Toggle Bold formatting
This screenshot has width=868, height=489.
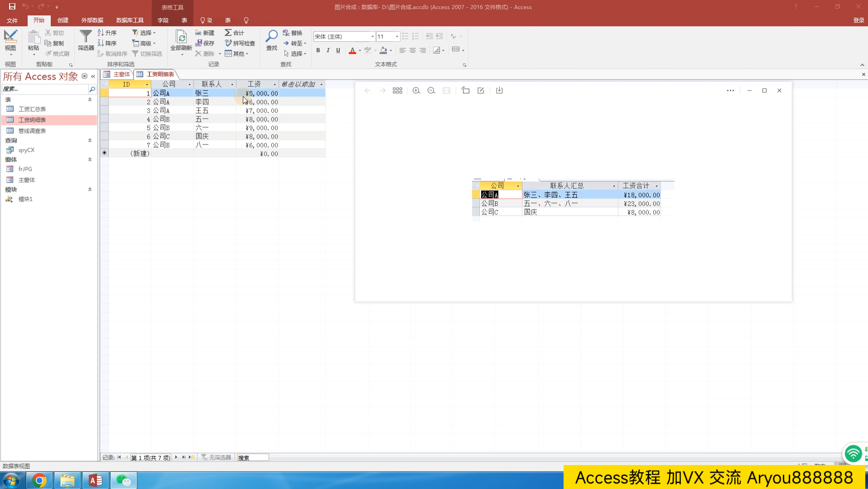coord(318,50)
